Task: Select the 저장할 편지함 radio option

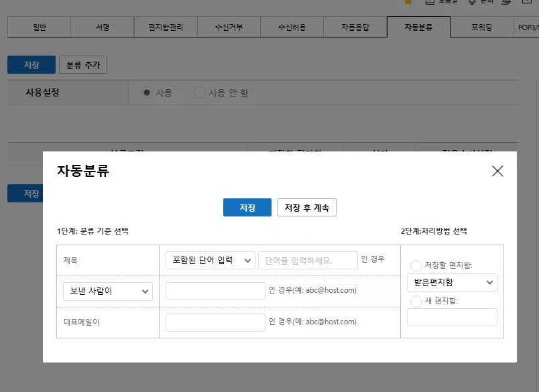Action: tap(416, 265)
